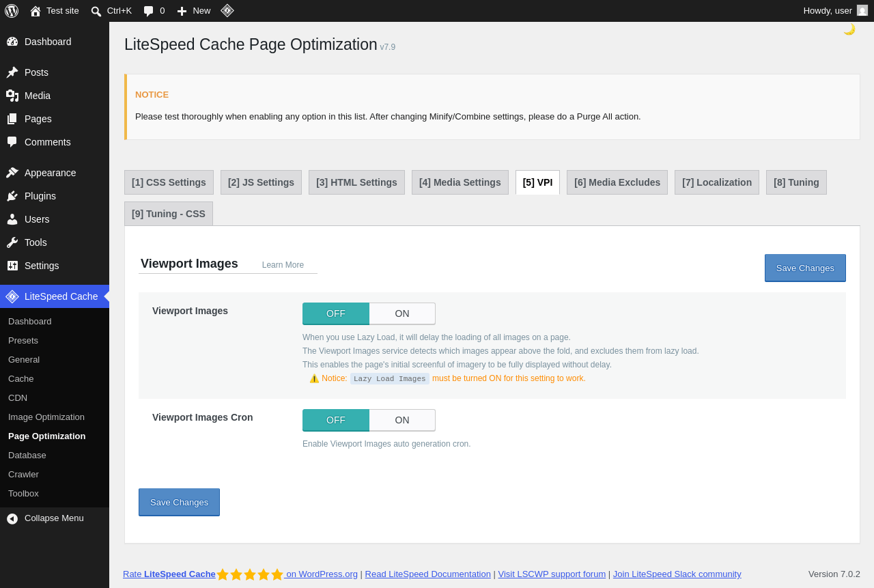Image resolution: width=874 pixels, height=588 pixels.
Task: Click the Dashboard gauge icon in sidebar
Action: pos(12,42)
